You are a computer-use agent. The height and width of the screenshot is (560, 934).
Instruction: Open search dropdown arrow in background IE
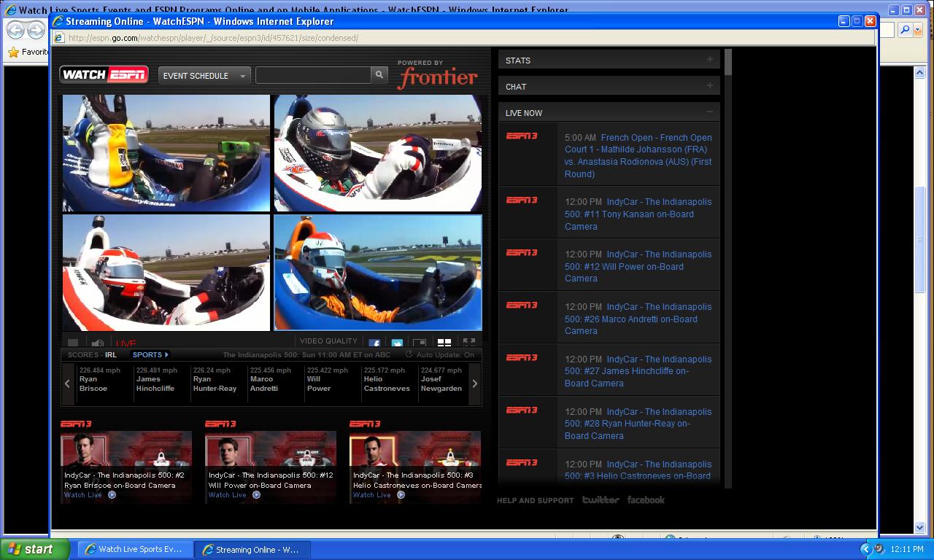tap(919, 30)
